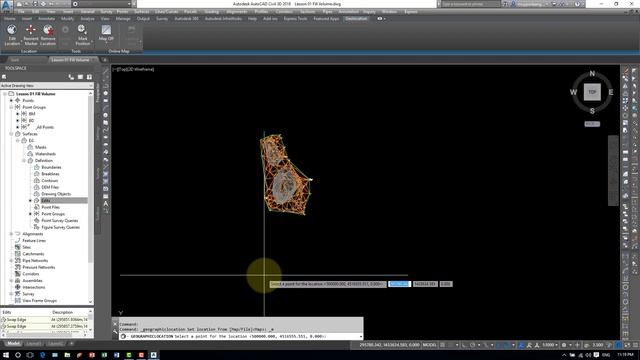Select the Contours tree item
This screenshot has width=640, height=360.
click(x=50, y=180)
